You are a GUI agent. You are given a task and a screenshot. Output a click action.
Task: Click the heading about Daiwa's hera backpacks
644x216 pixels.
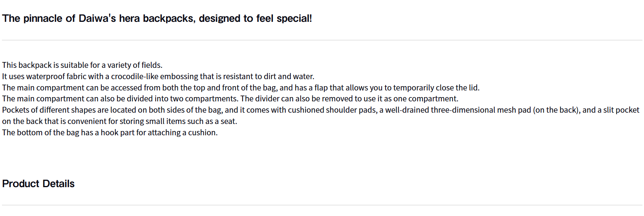[157, 18]
